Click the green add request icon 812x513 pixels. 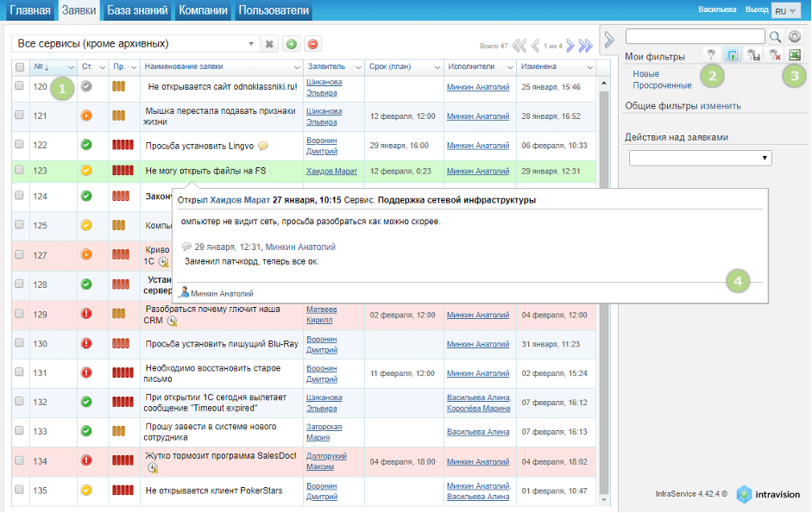[x=292, y=44]
